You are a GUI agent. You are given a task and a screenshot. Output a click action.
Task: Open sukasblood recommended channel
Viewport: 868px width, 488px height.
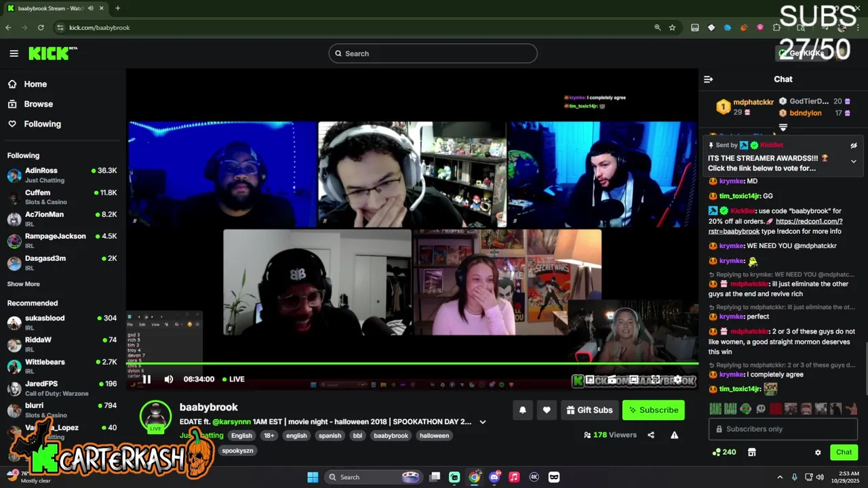(x=62, y=323)
